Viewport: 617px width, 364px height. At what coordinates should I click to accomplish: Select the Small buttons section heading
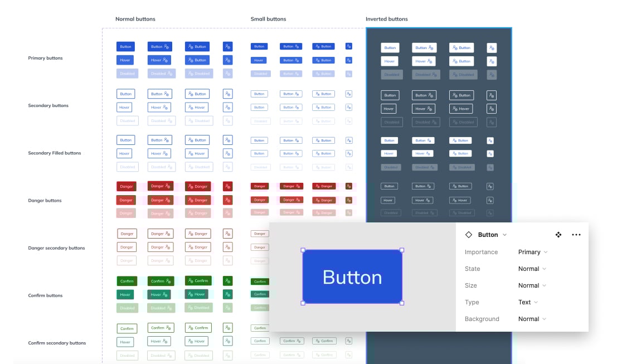pos(268,19)
